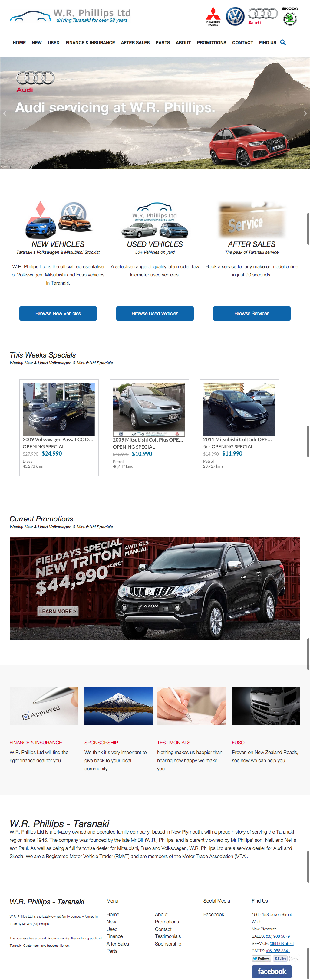
Task: Go to next banner slide arrow
Action: 305,113
